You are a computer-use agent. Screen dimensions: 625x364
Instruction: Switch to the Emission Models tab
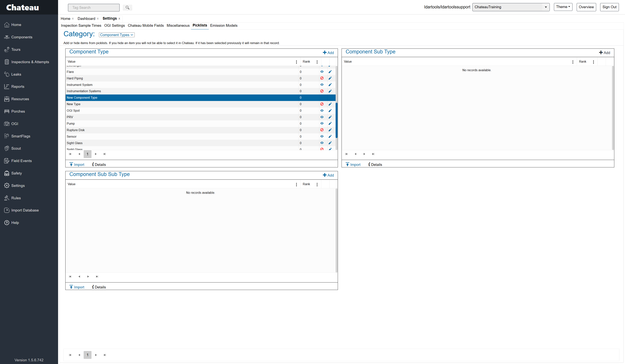click(x=223, y=26)
